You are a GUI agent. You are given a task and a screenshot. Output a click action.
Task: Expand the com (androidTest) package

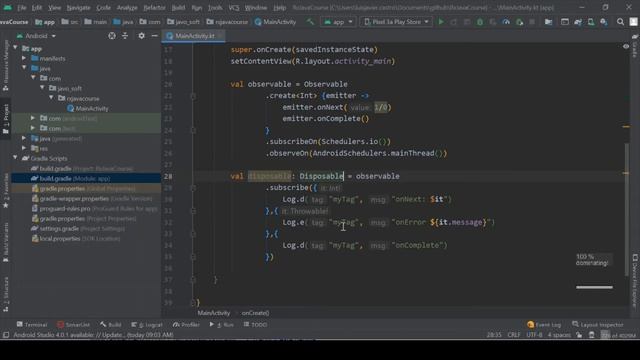(33, 118)
